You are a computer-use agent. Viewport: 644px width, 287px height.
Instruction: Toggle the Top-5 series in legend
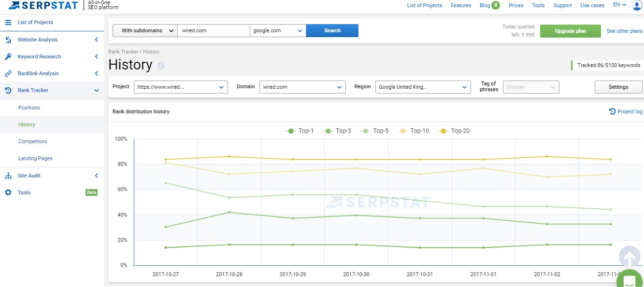tap(374, 131)
